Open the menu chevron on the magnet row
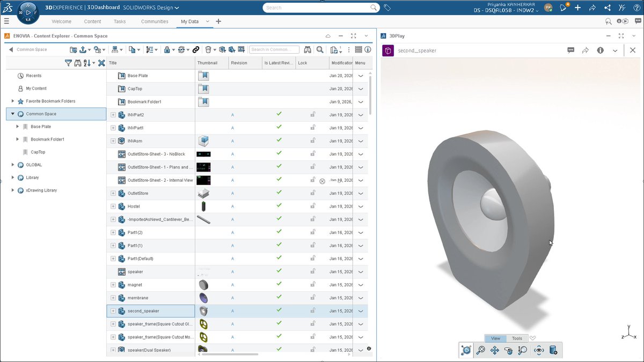Screen dimensions: 644x362 (x=361, y=284)
